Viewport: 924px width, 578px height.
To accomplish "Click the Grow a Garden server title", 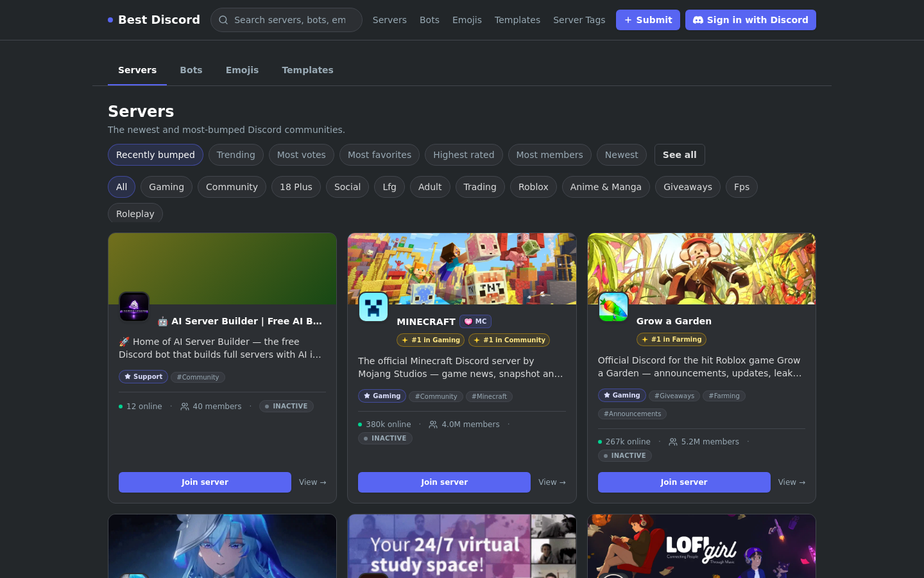I will (674, 321).
